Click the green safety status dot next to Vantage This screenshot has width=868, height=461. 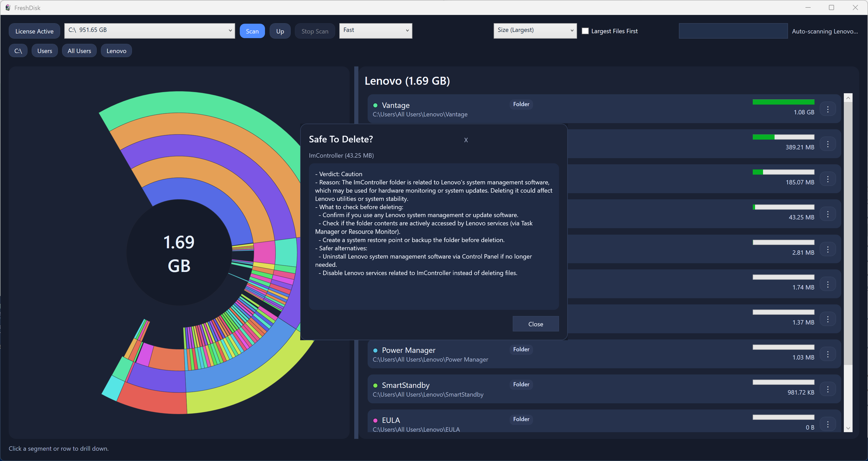pyautogui.click(x=375, y=105)
